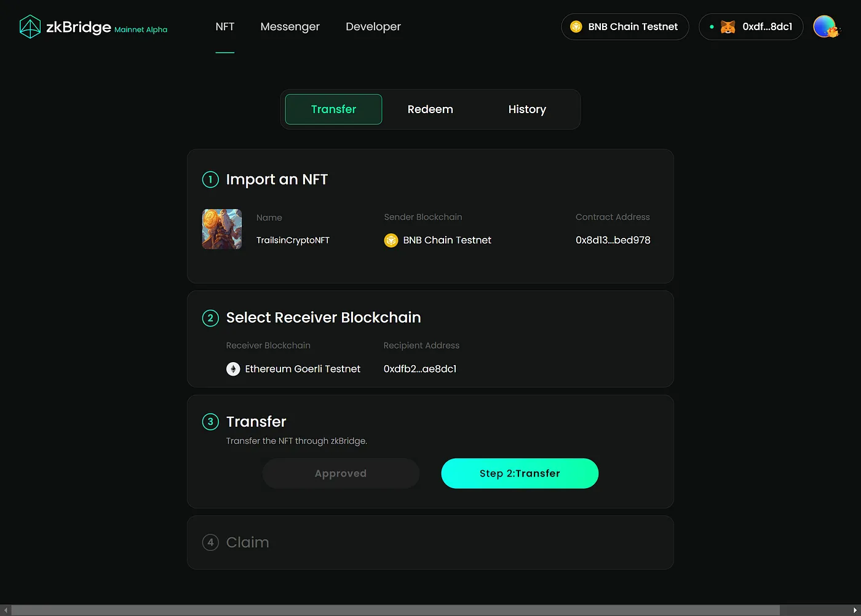Click the wallet address 0xdf...8dc1
The image size is (861, 616).
pos(767,26)
